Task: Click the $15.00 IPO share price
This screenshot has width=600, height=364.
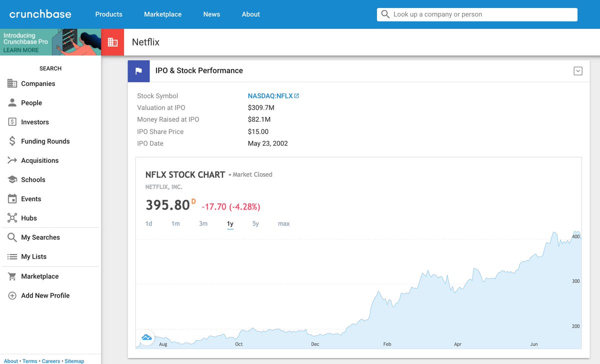Action: coord(258,132)
